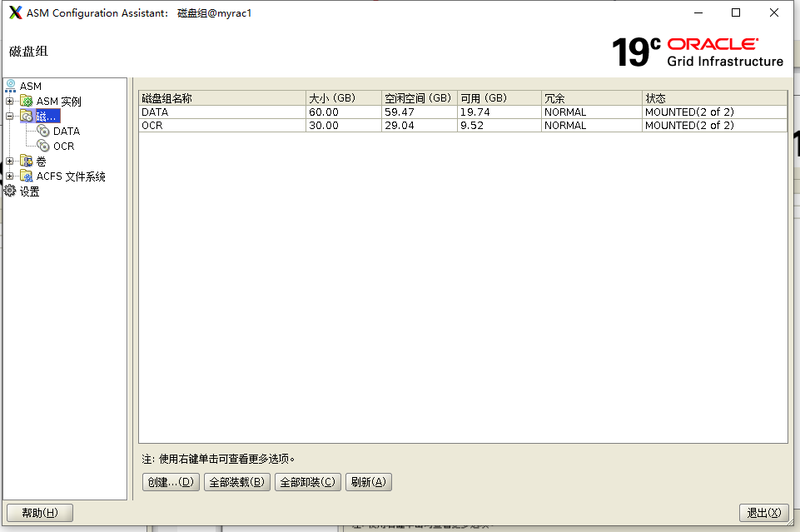Viewport: 800px width, 532px height.
Task: Click the 全部卸装(C) button
Action: click(x=308, y=482)
